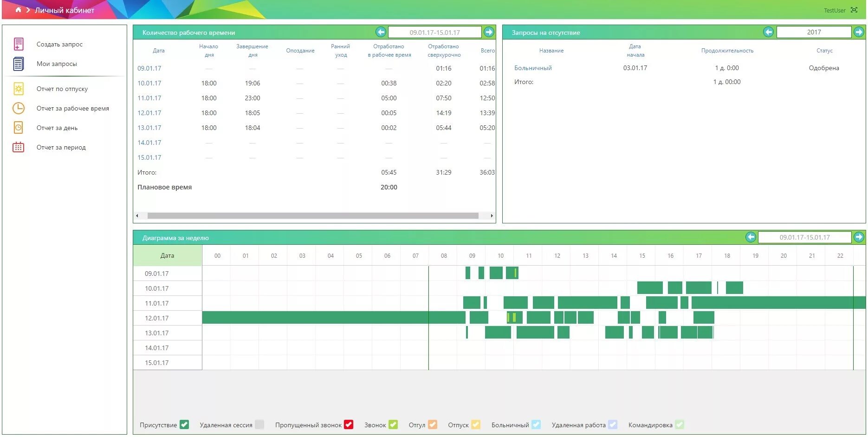
Task: Open Отчет за период report
Action: [61, 147]
